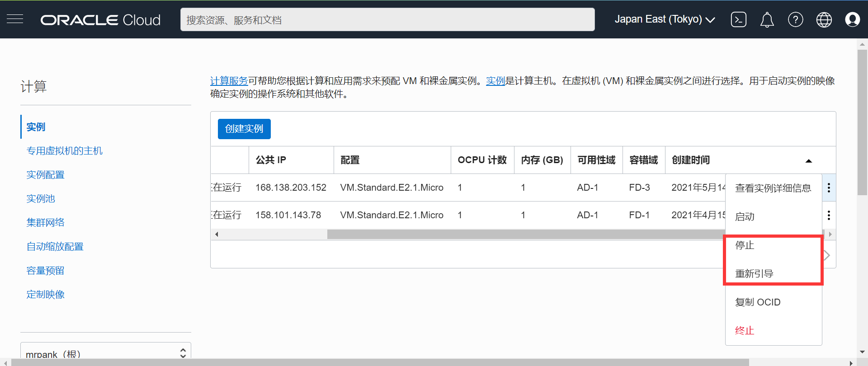Click the 内存 (GB) column header
Image resolution: width=868 pixels, height=366 pixels.
542,160
